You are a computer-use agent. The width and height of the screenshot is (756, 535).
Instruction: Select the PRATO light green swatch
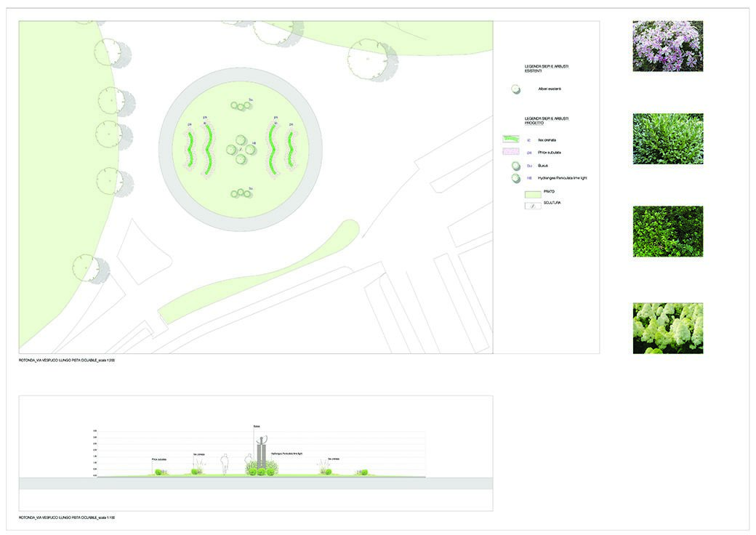point(533,194)
